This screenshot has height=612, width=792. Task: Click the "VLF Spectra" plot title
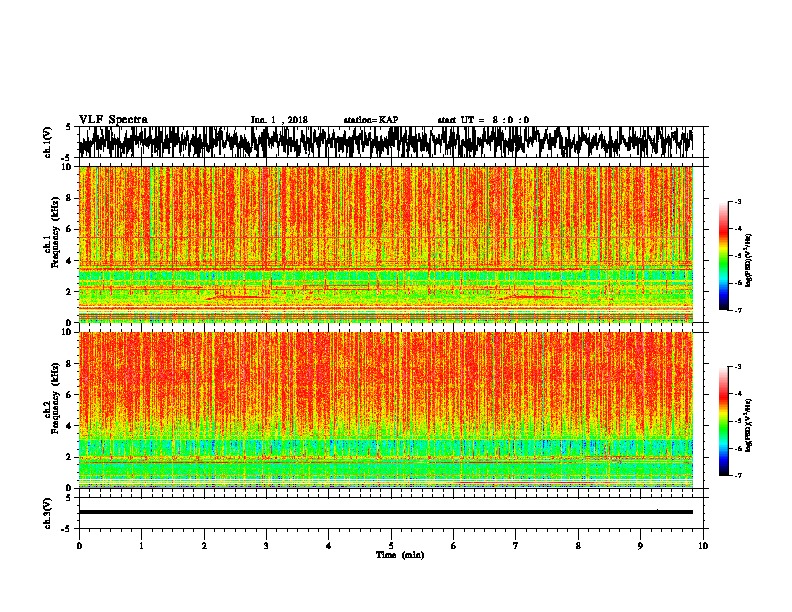113,120
